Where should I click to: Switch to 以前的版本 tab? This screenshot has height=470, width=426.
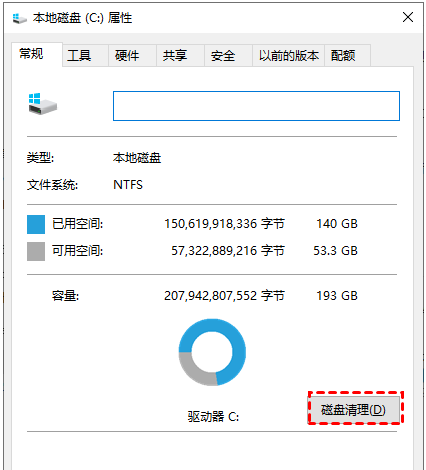pos(289,55)
